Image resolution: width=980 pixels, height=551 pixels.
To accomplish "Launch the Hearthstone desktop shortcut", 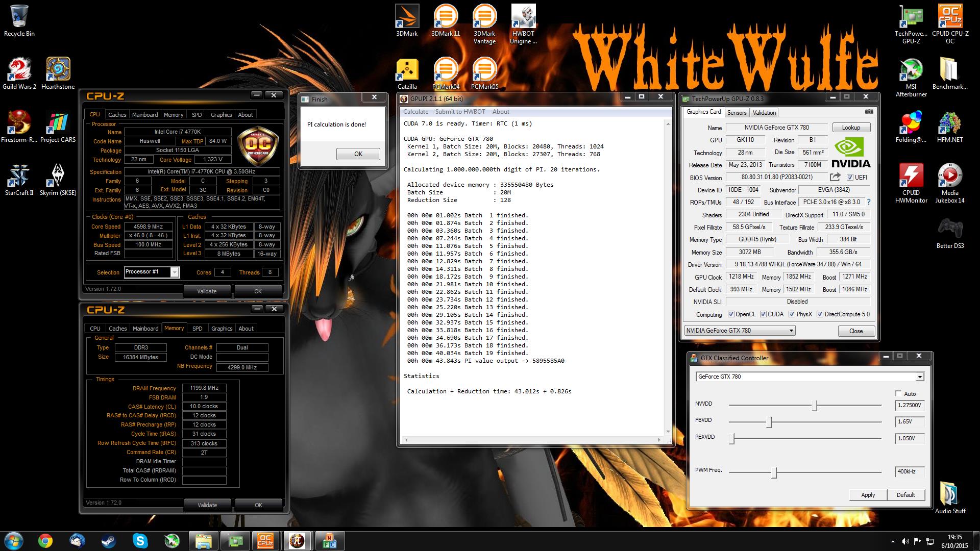I will point(58,73).
